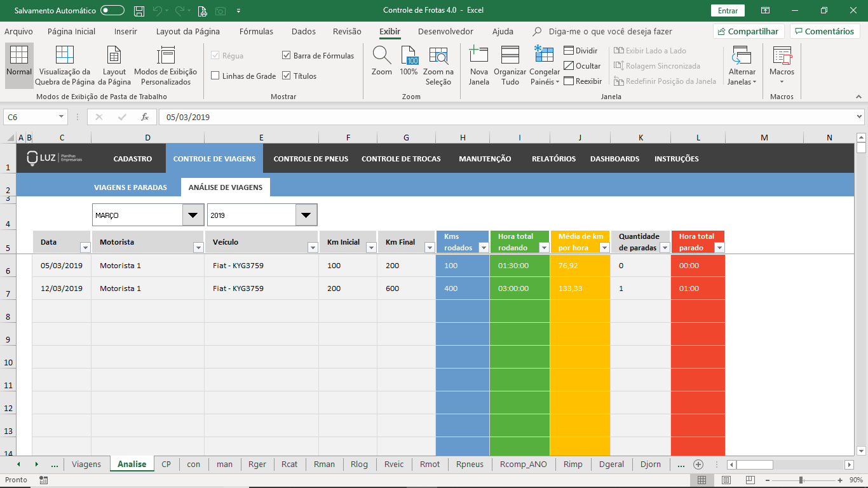Select Page Break Preview in status bar
868x488 pixels.
pos(750,480)
